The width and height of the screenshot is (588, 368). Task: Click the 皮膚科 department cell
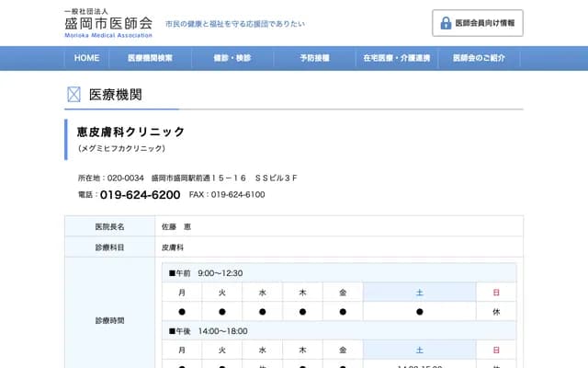click(173, 247)
